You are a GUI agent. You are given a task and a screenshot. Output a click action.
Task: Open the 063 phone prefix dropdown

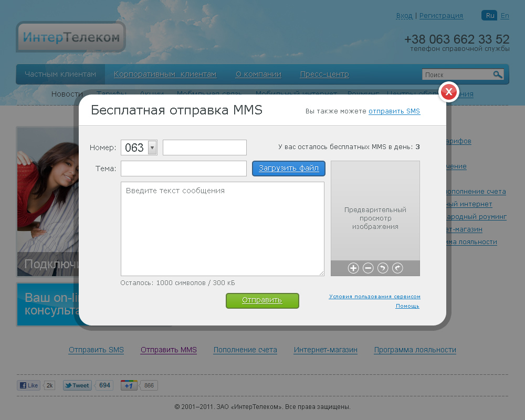[152, 148]
